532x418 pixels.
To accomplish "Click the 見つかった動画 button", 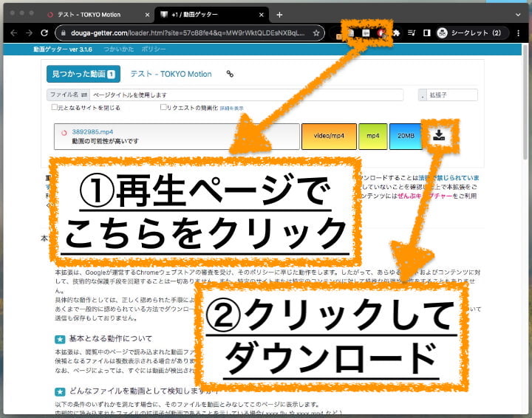I will [81, 74].
